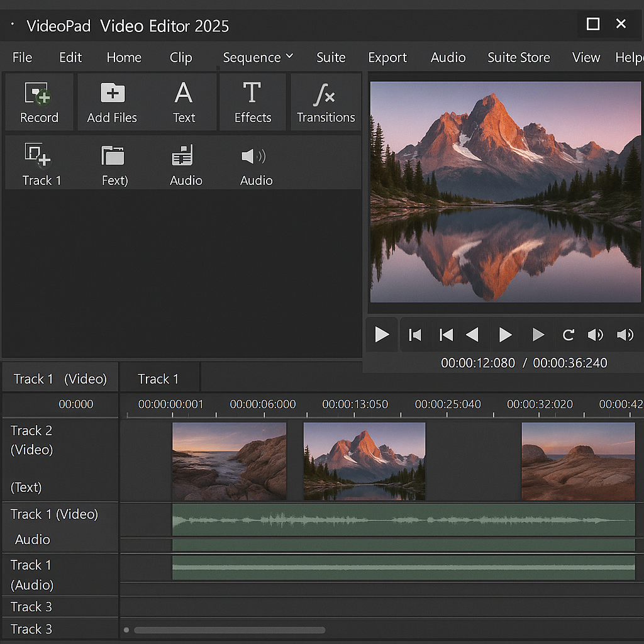This screenshot has width=644, height=644.
Task: Open the Export menu
Action: point(387,57)
